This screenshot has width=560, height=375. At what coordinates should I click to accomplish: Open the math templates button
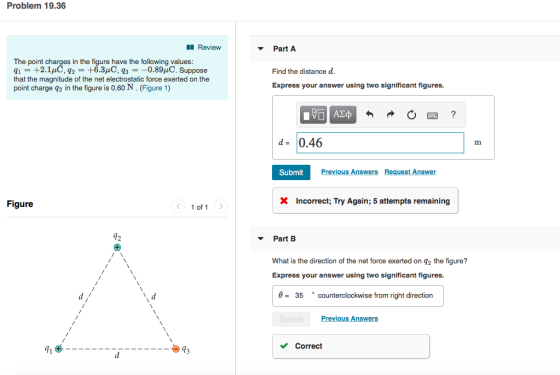click(313, 115)
